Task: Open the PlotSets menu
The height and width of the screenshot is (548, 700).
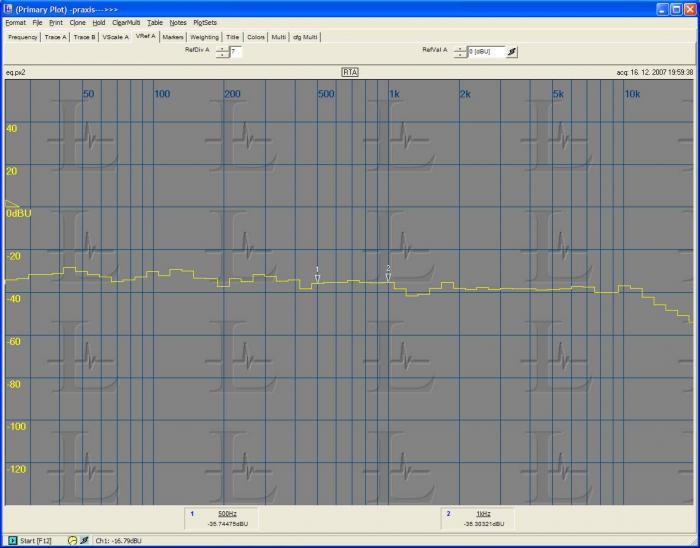Action: tap(205, 21)
